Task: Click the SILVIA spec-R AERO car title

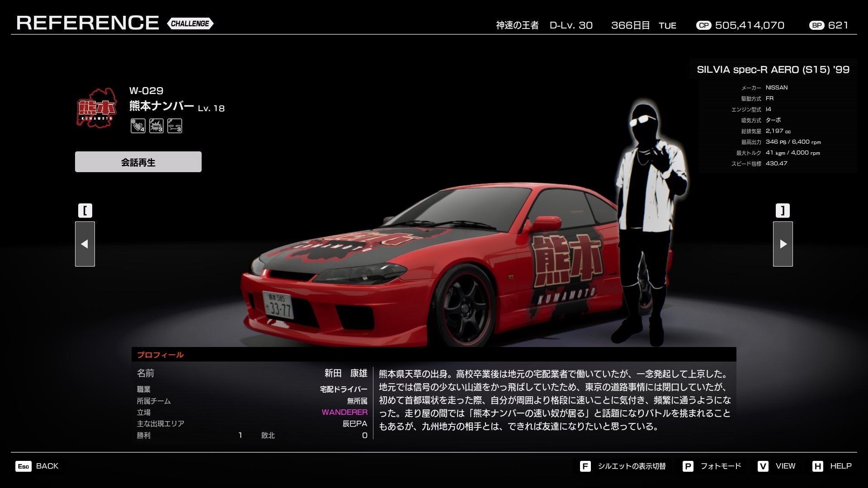Action: [x=773, y=70]
